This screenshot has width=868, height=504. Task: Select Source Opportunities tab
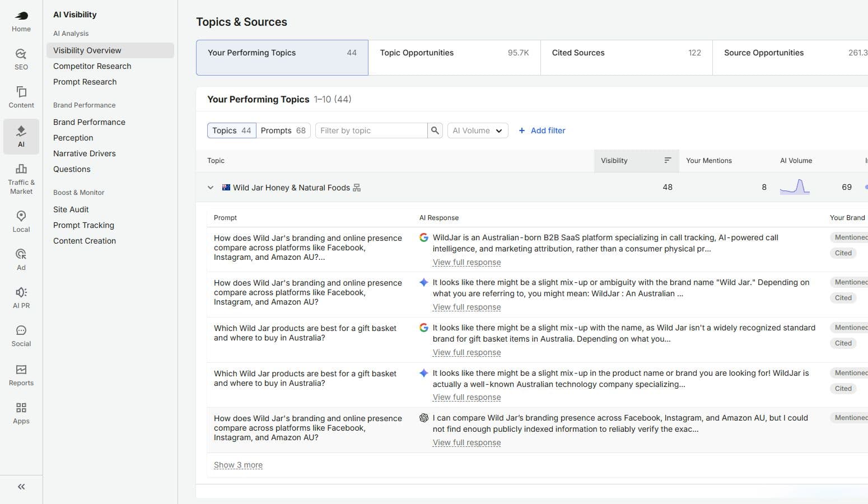click(790, 58)
